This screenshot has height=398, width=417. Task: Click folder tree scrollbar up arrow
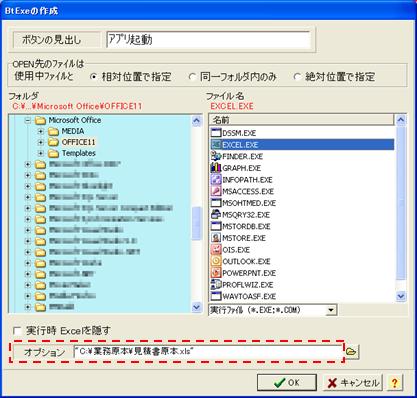coord(197,120)
